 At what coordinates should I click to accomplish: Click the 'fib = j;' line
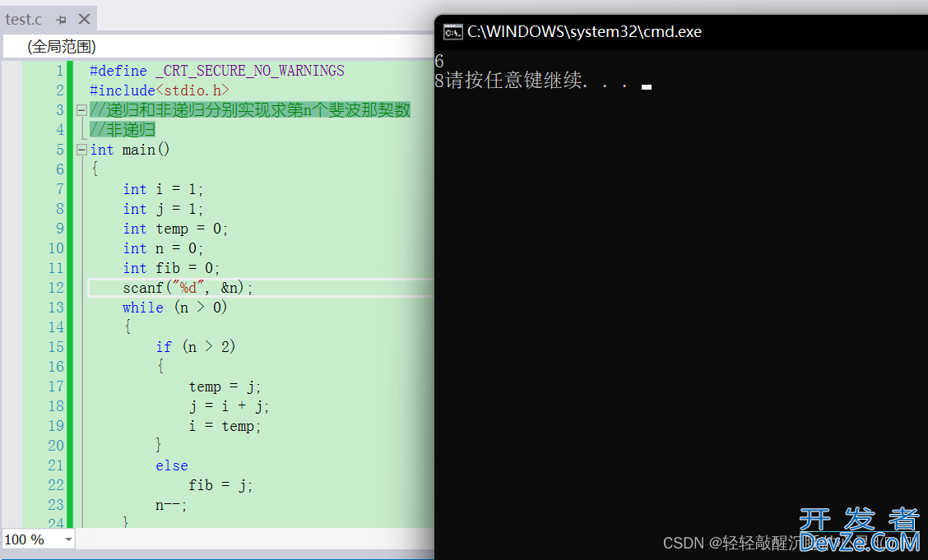[220, 485]
